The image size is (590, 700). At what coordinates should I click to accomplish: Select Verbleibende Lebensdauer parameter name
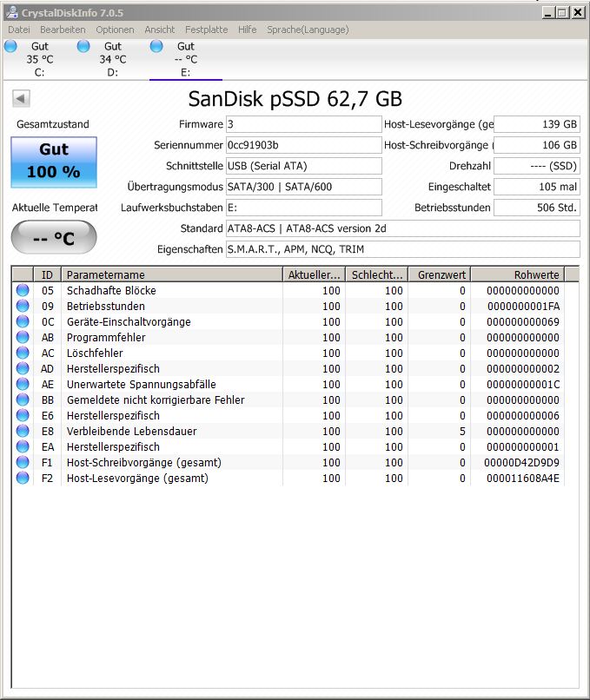coord(131,432)
